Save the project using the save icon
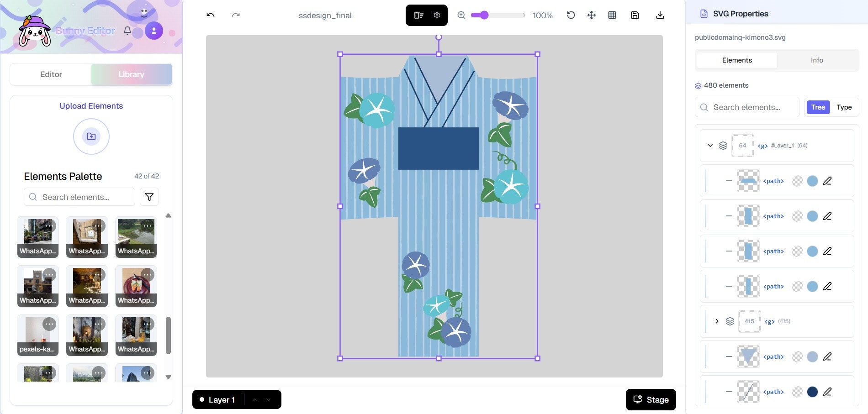This screenshot has height=414, width=868. click(x=635, y=15)
